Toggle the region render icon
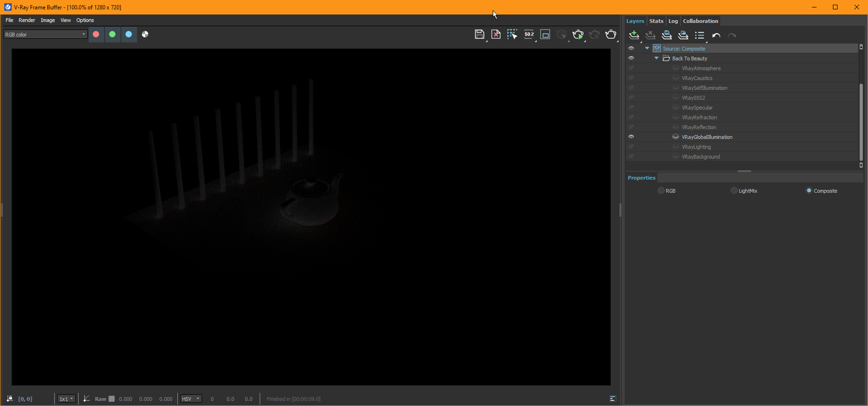This screenshot has width=868, height=406. (545, 34)
